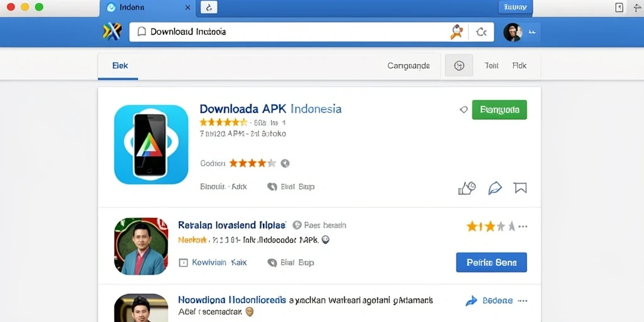The width and height of the screenshot is (644, 322).
Task: Click the X logo left of address bar
Action: [x=112, y=31]
